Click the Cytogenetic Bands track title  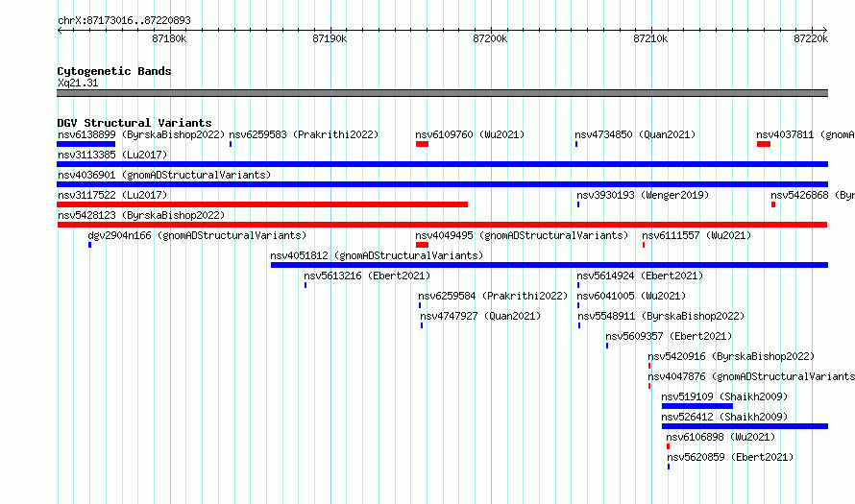(114, 71)
